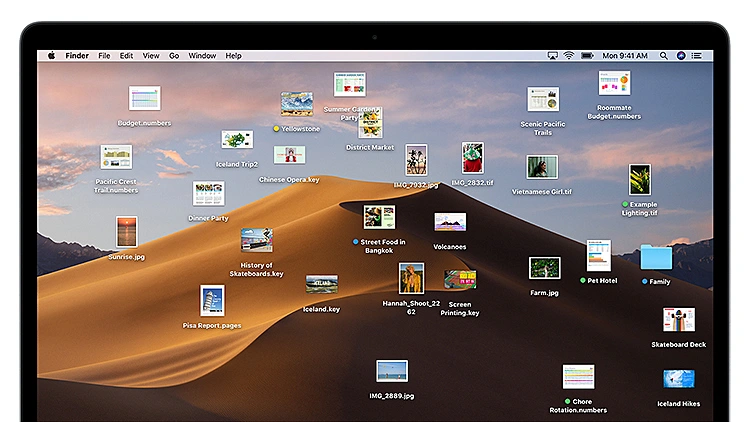The image size is (750, 422).
Task: Select the Vietnamese Girl.tif image
Action: 542,167
